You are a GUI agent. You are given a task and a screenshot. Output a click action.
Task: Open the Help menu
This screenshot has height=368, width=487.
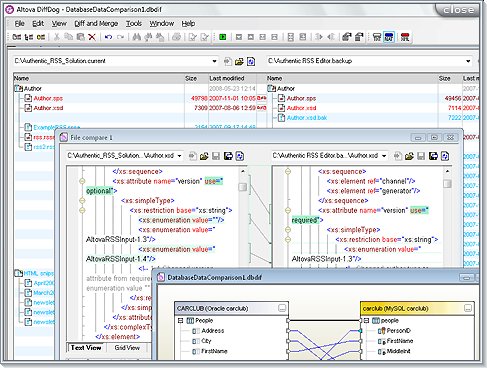(188, 23)
